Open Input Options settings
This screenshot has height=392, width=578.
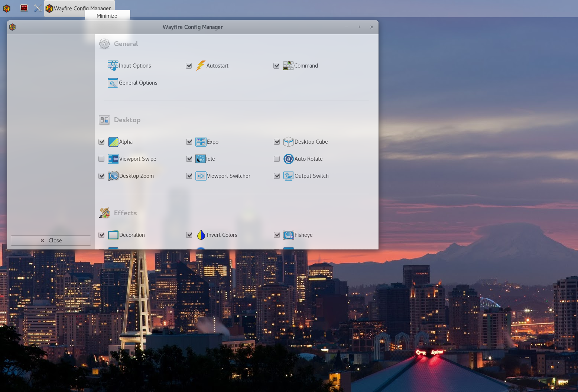[x=135, y=65]
